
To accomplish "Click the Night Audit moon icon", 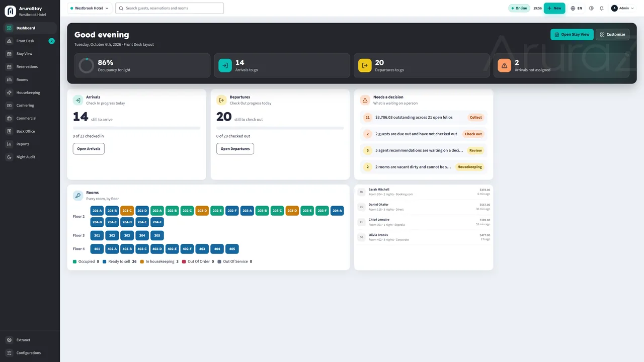I will (x=9, y=157).
